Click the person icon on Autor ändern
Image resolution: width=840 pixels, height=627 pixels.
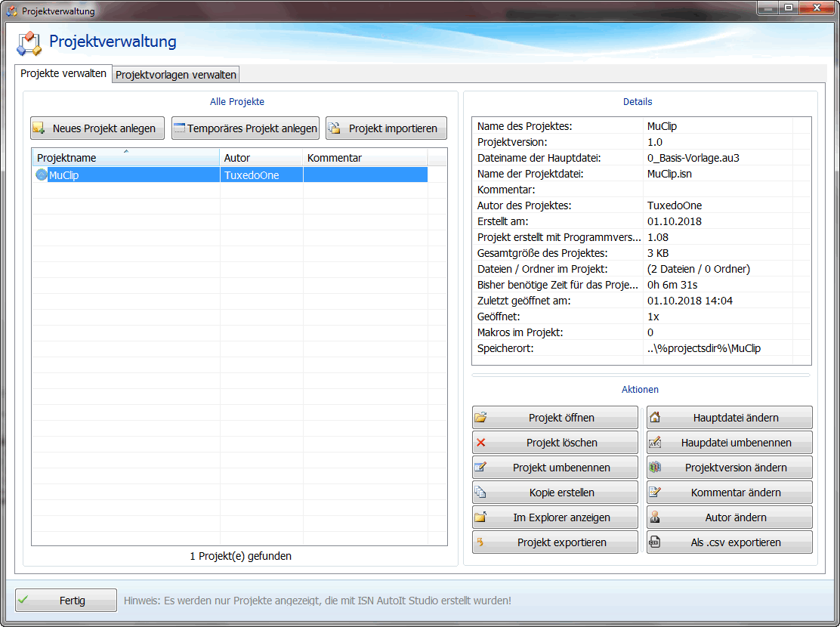[655, 517]
